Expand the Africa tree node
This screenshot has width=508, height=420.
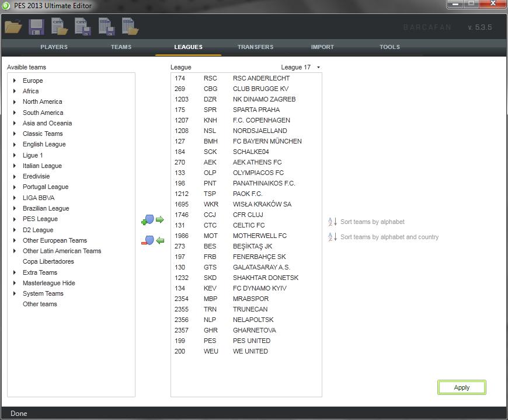click(15, 91)
